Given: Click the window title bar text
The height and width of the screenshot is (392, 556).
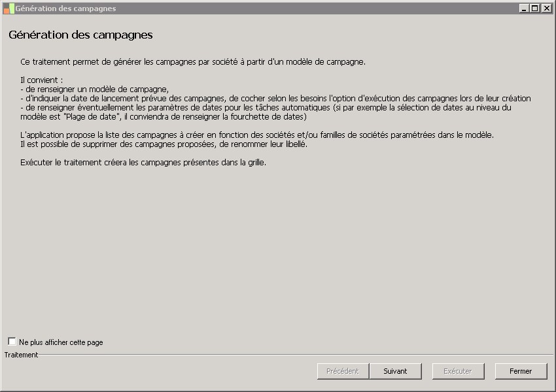Looking at the screenshot, I should pos(65,8).
